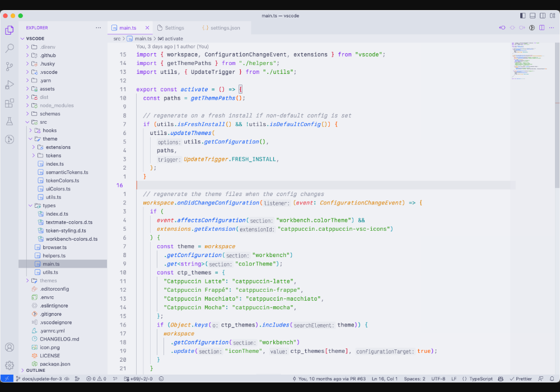Screen dimensions: 560x392
Task: Open the Run and Debug icon
Action: (9, 85)
